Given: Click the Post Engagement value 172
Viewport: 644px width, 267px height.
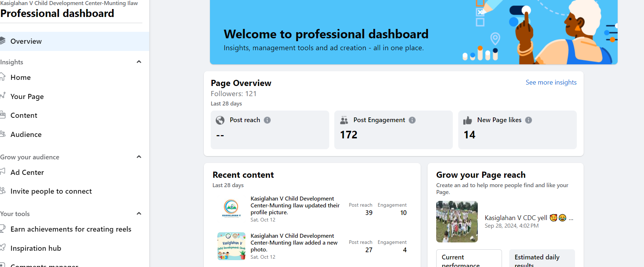Looking at the screenshot, I should click(349, 135).
